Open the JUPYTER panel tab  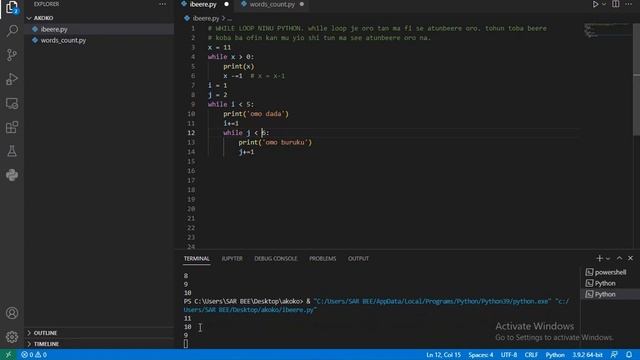point(232,259)
